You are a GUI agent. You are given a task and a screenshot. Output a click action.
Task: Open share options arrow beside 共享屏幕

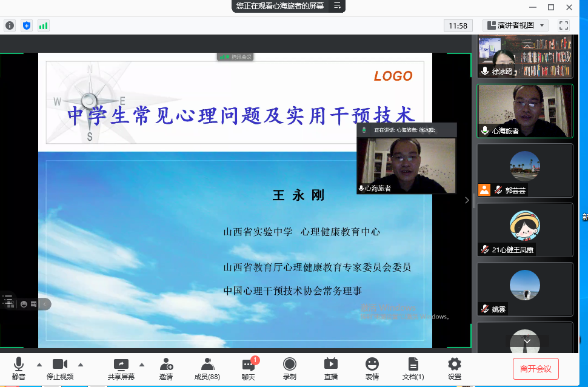pyautogui.click(x=142, y=364)
